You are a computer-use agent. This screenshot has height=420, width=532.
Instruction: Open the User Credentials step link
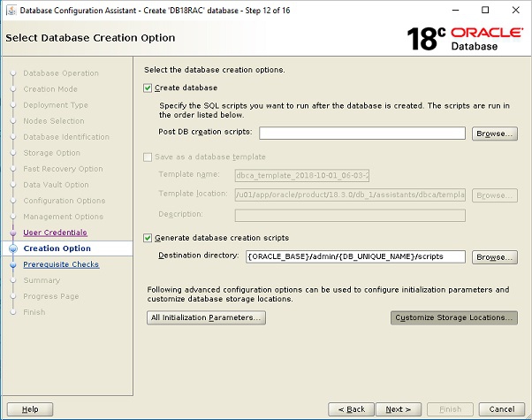coord(55,233)
